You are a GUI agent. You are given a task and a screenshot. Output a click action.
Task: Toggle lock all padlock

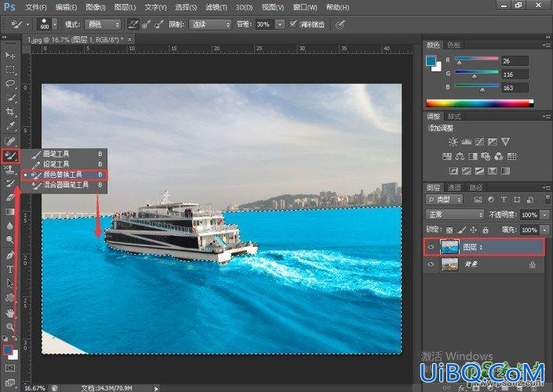coord(486,230)
